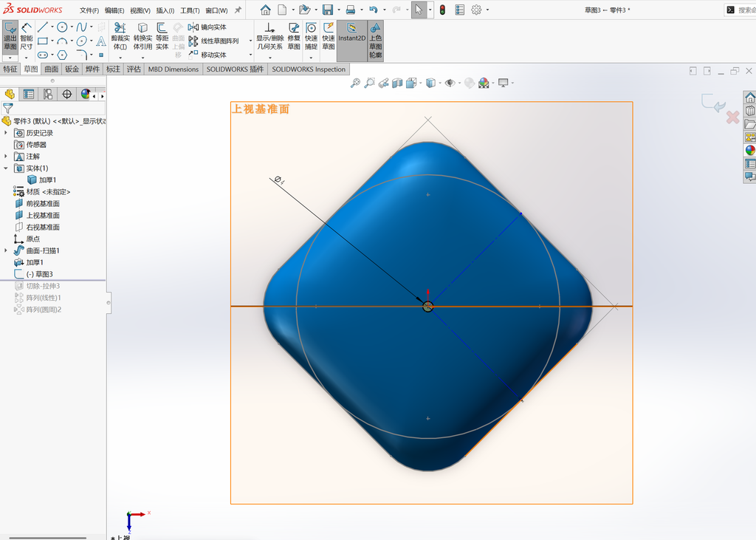Click Repair Sketch (修复草图) tool
756x540 pixels.
point(294,37)
